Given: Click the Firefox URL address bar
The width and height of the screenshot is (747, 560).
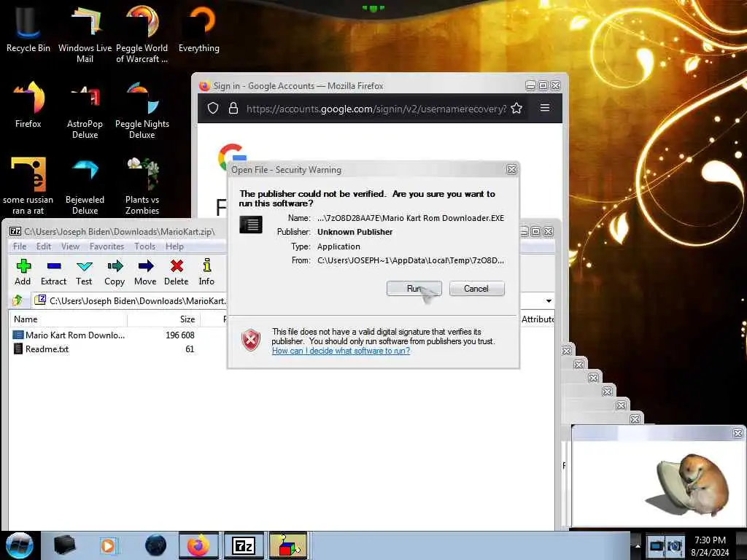Looking at the screenshot, I should point(376,109).
